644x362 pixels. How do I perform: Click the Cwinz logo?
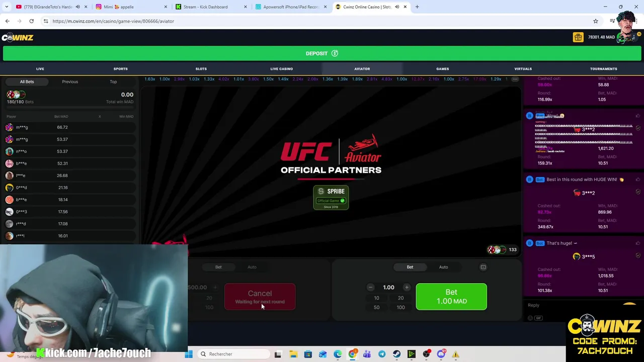(x=18, y=38)
